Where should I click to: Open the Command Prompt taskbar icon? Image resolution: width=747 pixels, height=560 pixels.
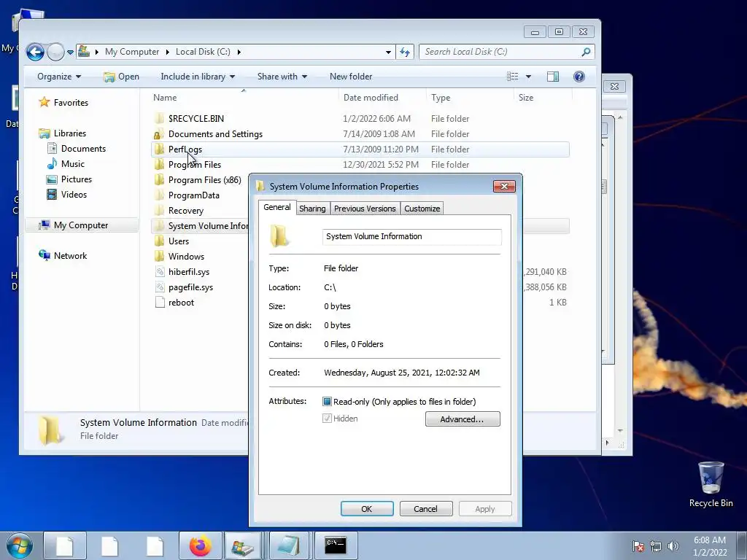coord(336,545)
